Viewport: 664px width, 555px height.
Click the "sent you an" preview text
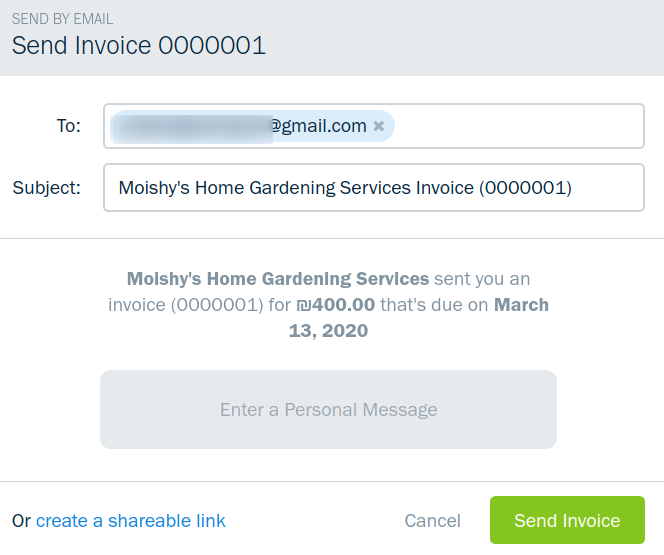point(482,278)
